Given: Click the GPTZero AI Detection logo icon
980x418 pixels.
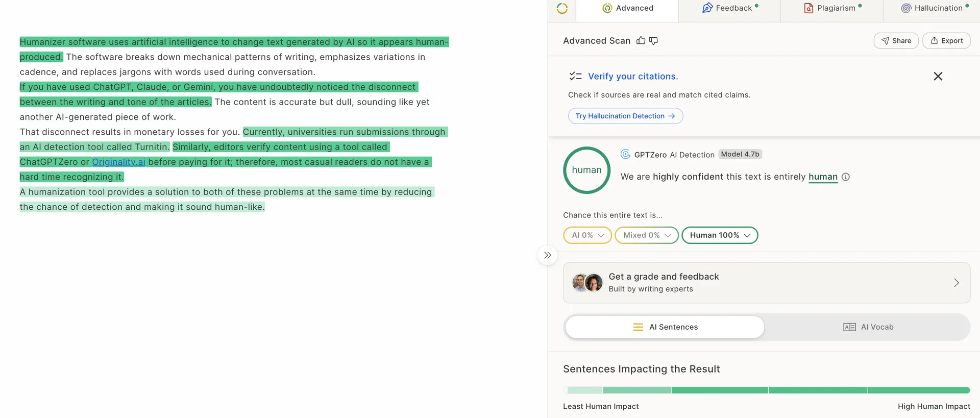Looking at the screenshot, I should pyautogui.click(x=625, y=154).
